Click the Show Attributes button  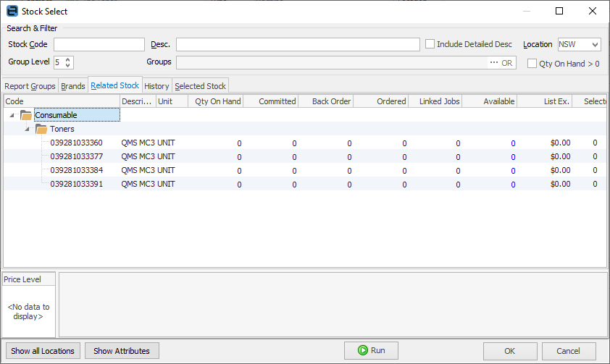click(122, 351)
